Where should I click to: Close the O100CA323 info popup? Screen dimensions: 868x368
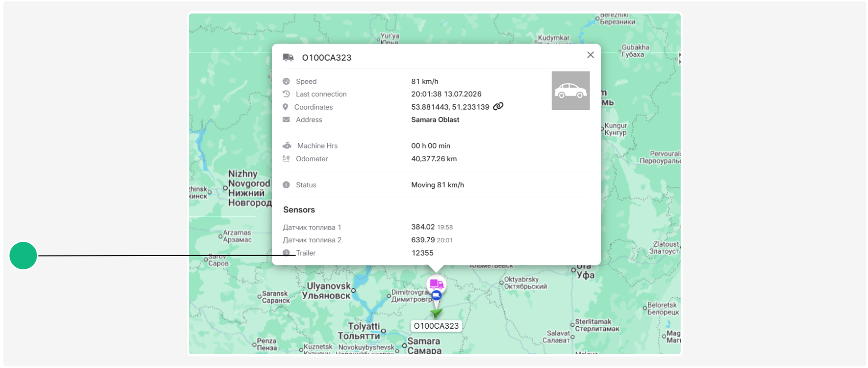point(591,55)
